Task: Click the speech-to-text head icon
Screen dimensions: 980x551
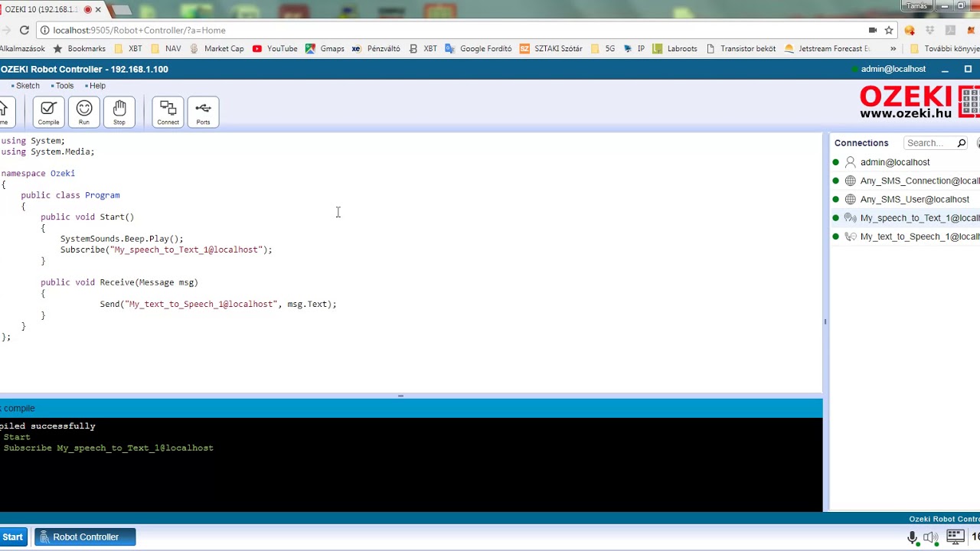Action: (x=850, y=218)
